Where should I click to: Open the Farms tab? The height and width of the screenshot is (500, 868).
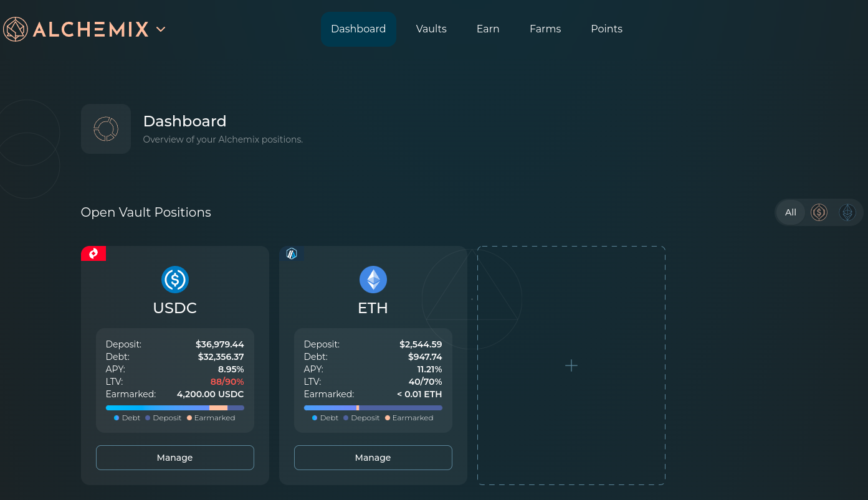click(x=545, y=29)
